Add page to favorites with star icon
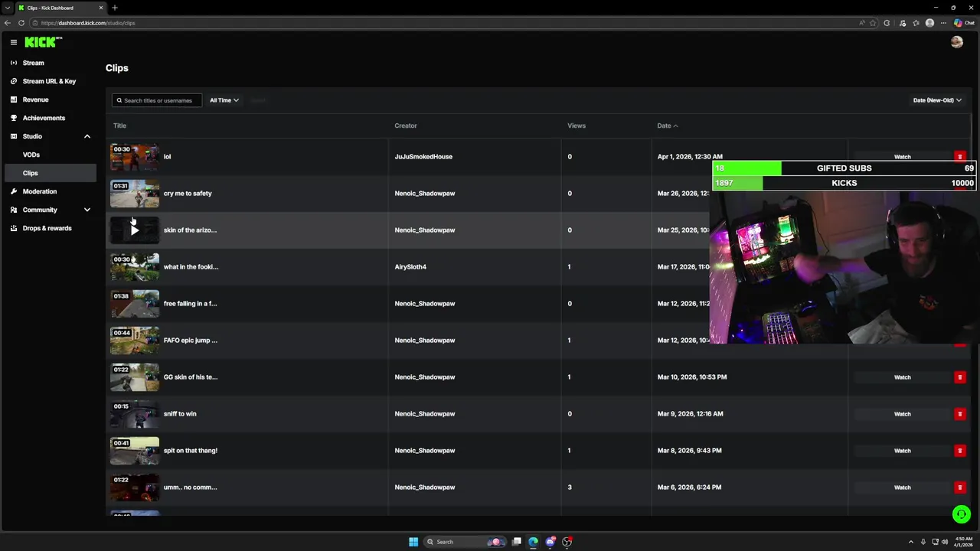Image resolution: width=980 pixels, height=551 pixels. 873,23
